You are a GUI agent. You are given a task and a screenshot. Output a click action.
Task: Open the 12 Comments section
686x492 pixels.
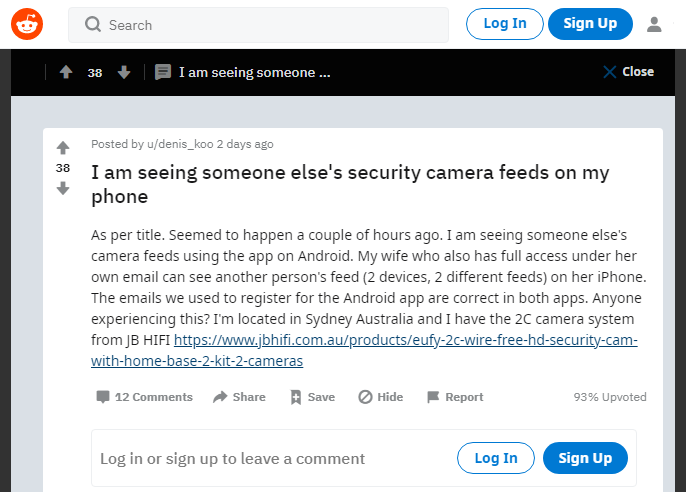[x=144, y=397]
